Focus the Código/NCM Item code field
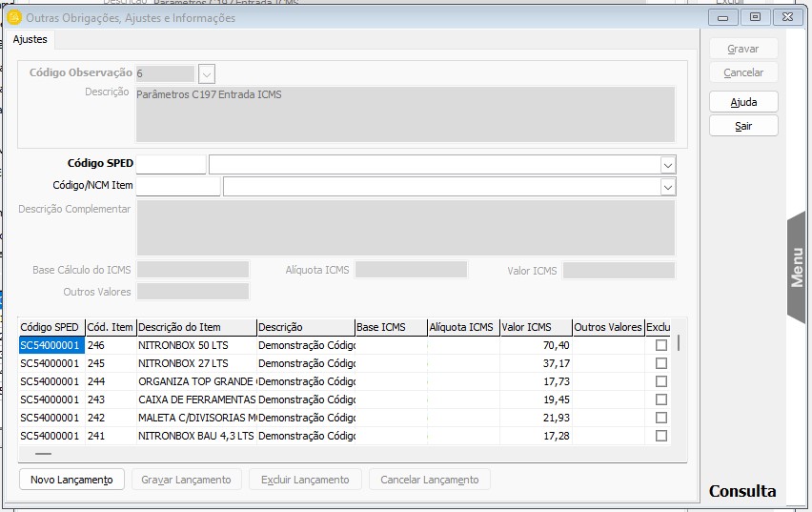Viewport: 812px width, 512px height. point(177,187)
